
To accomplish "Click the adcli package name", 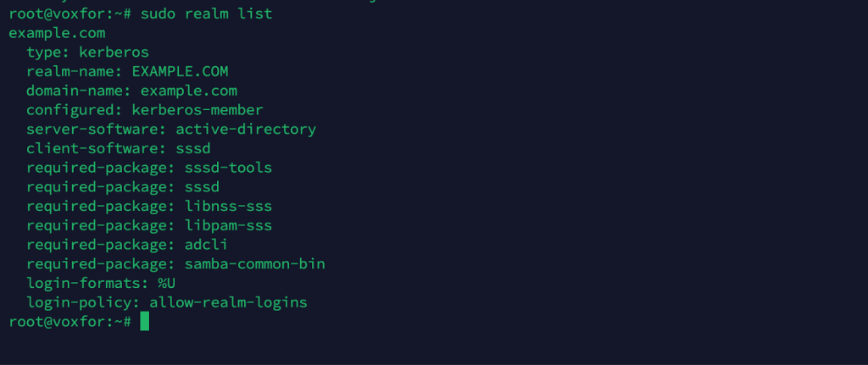I will point(207,245).
